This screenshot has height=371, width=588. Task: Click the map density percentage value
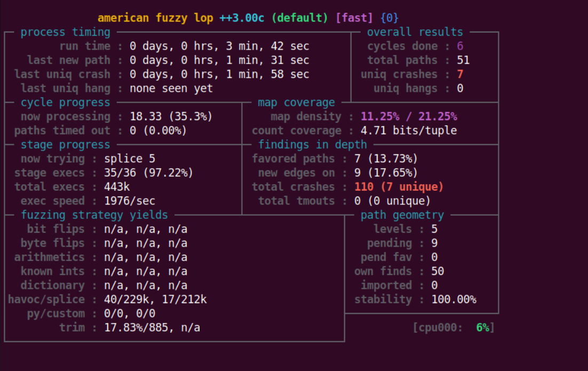click(409, 116)
